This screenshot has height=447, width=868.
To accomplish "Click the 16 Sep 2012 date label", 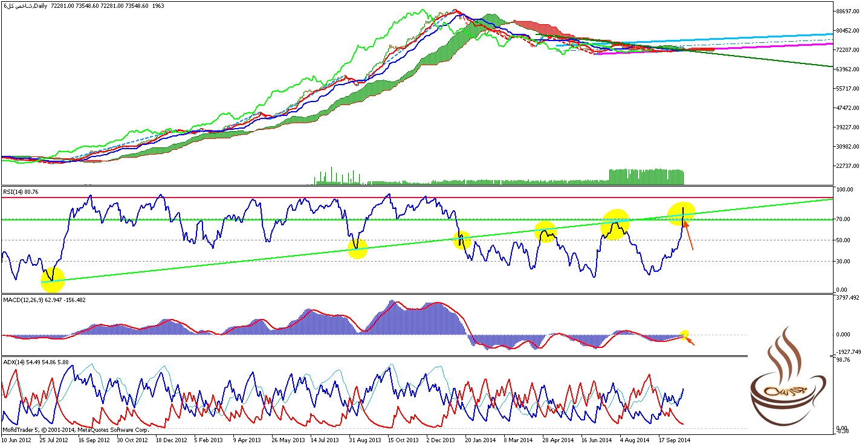I will (x=94, y=440).
